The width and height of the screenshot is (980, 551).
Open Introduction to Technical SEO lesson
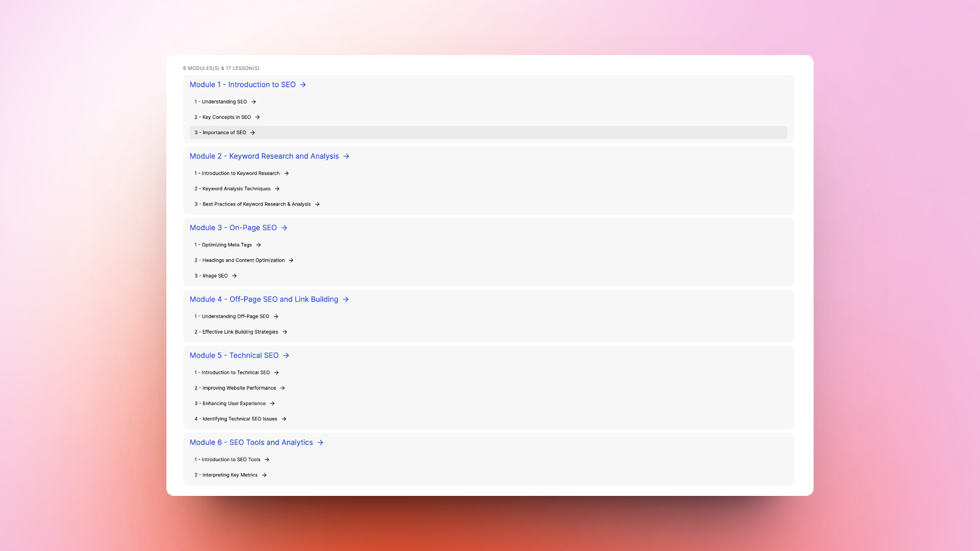[232, 372]
